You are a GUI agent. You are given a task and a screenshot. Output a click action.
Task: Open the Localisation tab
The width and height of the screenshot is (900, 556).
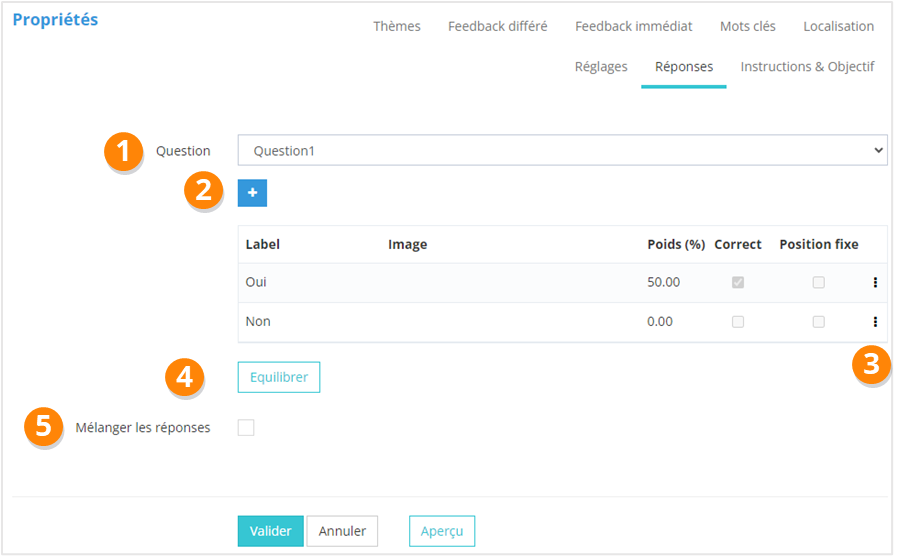click(838, 26)
